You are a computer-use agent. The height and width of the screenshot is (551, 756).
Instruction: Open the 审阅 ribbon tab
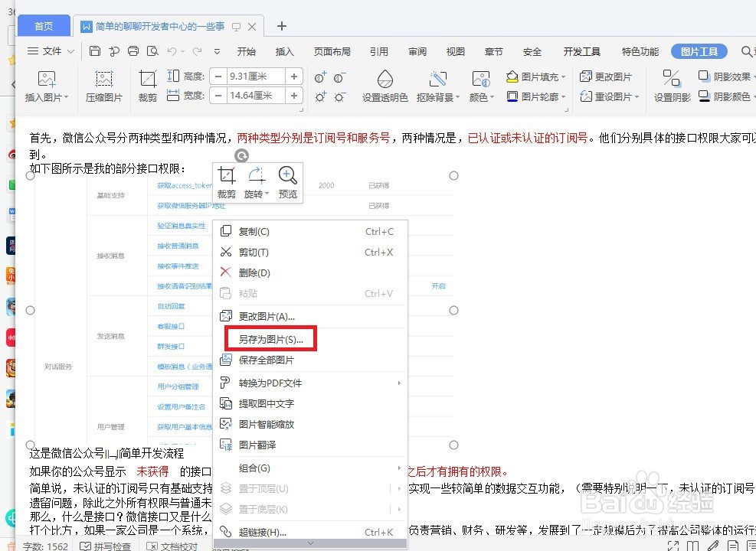click(x=417, y=51)
